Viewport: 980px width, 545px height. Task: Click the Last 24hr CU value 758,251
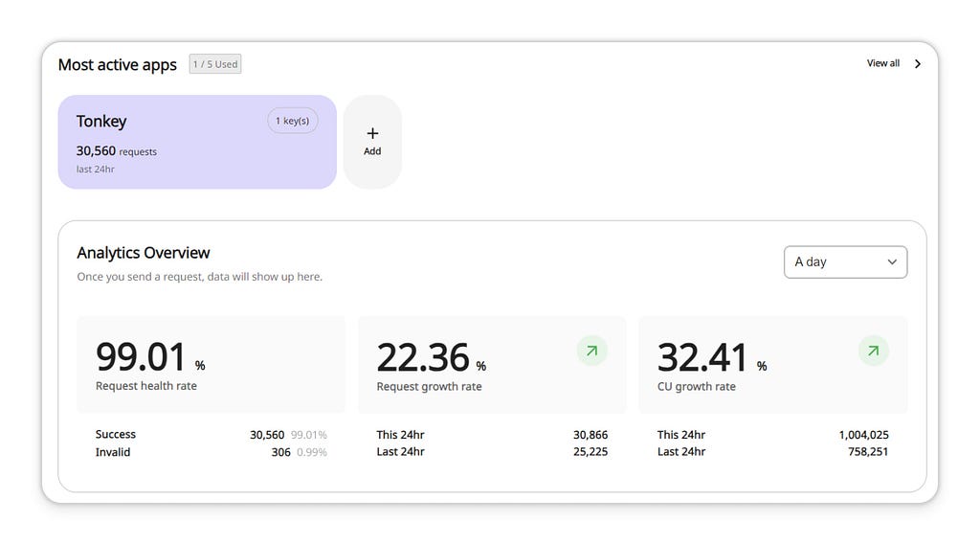point(867,451)
